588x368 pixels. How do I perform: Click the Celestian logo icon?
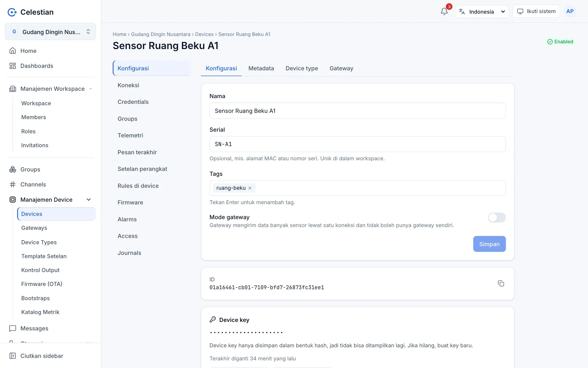tap(12, 12)
